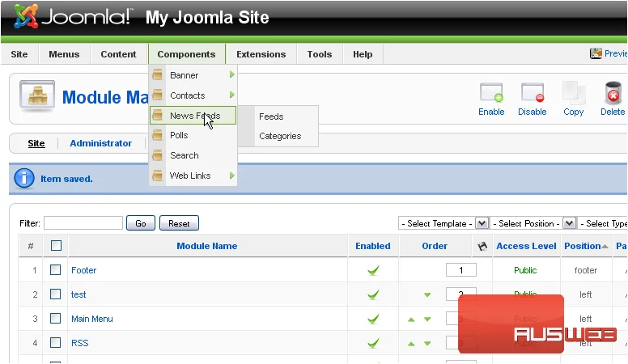Click the folder icon beside Banner
The image size is (628, 364).
pyautogui.click(x=157, y=74)
